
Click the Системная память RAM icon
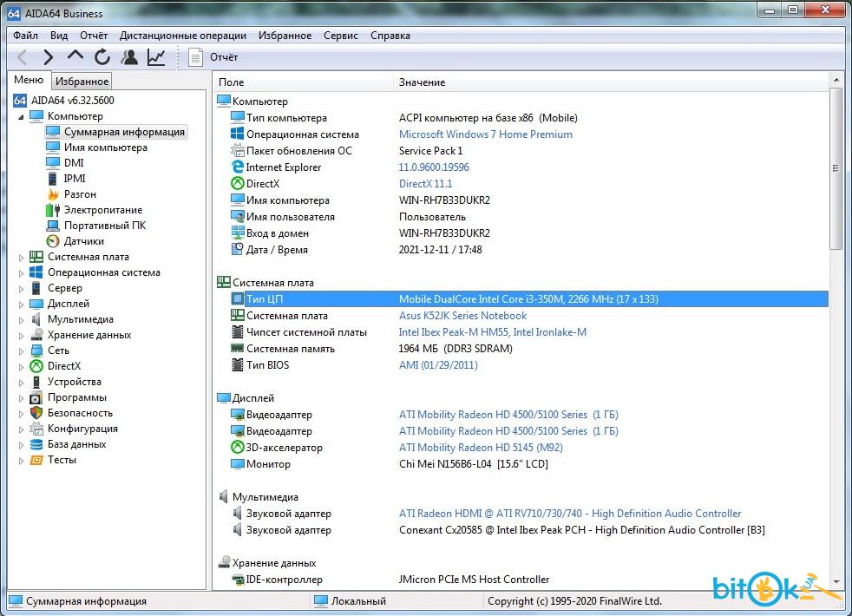(x=238, y=348)
